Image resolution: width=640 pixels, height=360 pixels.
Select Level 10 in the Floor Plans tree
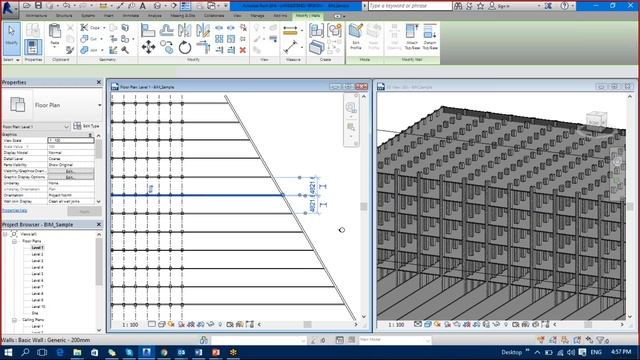tap(38, 307)
